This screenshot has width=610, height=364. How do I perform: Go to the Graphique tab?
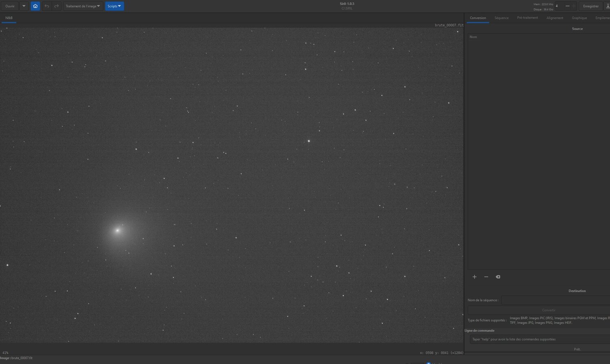(x=579, y=18)
